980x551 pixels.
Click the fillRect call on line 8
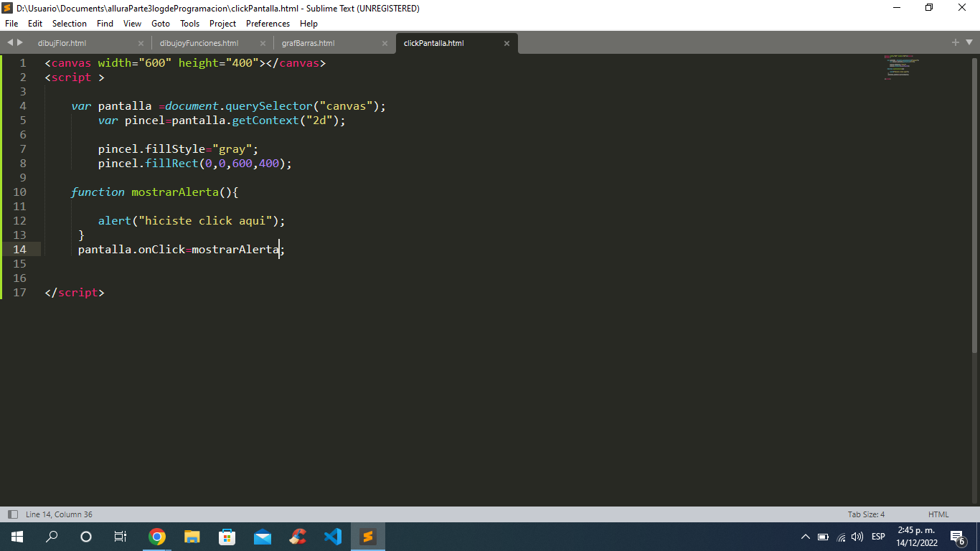[172, 164]
